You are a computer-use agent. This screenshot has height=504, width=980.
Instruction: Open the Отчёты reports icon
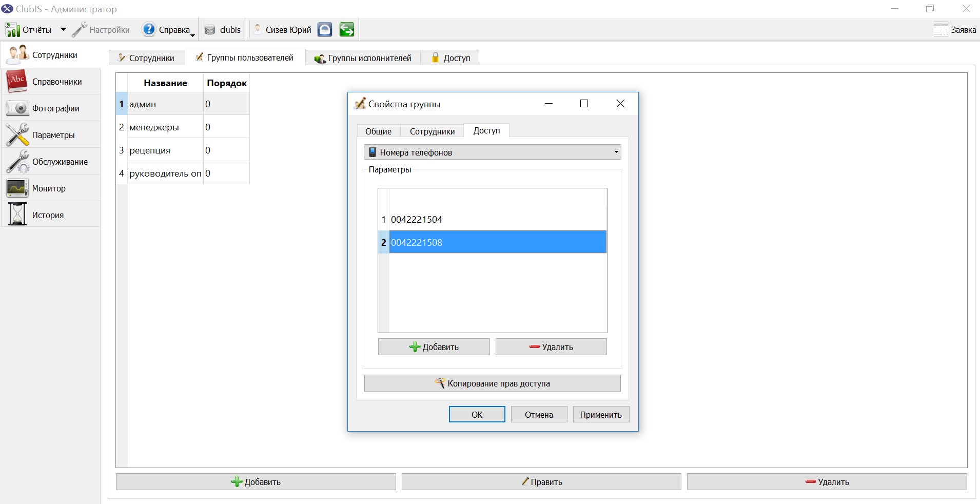pyautogui.click(x=13, y=30)
